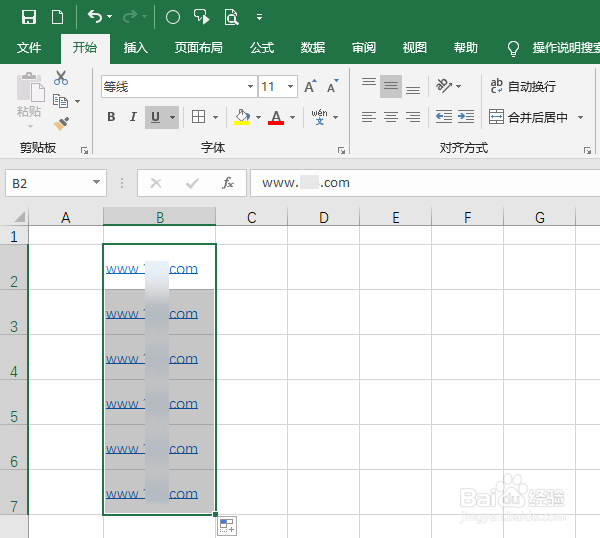Screen dimensions: 600x538
Task: Click the Paste clipboard icon
Action: tap(30, 87)
